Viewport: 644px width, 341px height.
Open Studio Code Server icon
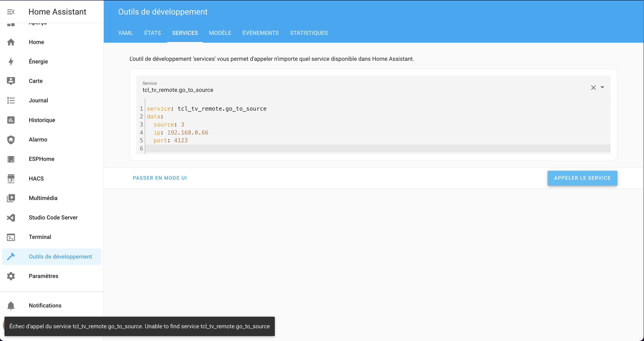coord(11,218)
